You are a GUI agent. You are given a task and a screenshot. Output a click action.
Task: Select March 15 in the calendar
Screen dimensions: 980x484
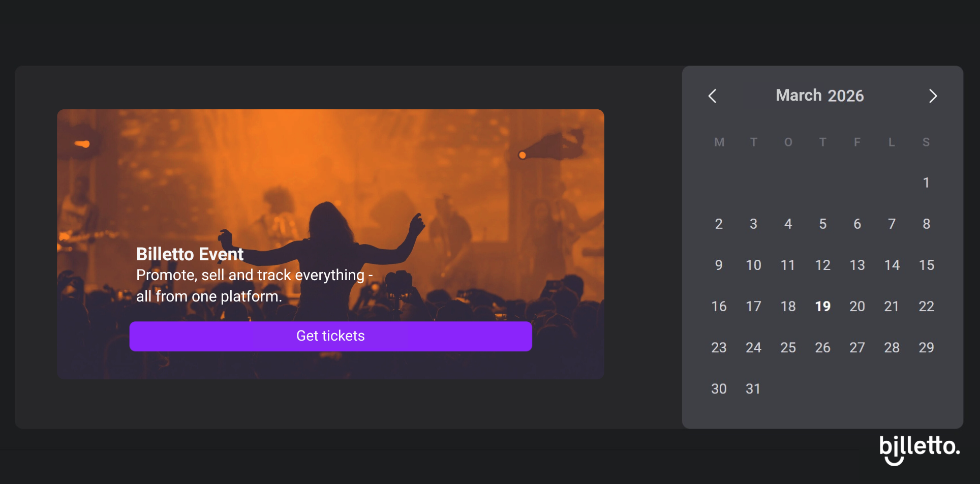pyautogui.click(x=927, y=265)
